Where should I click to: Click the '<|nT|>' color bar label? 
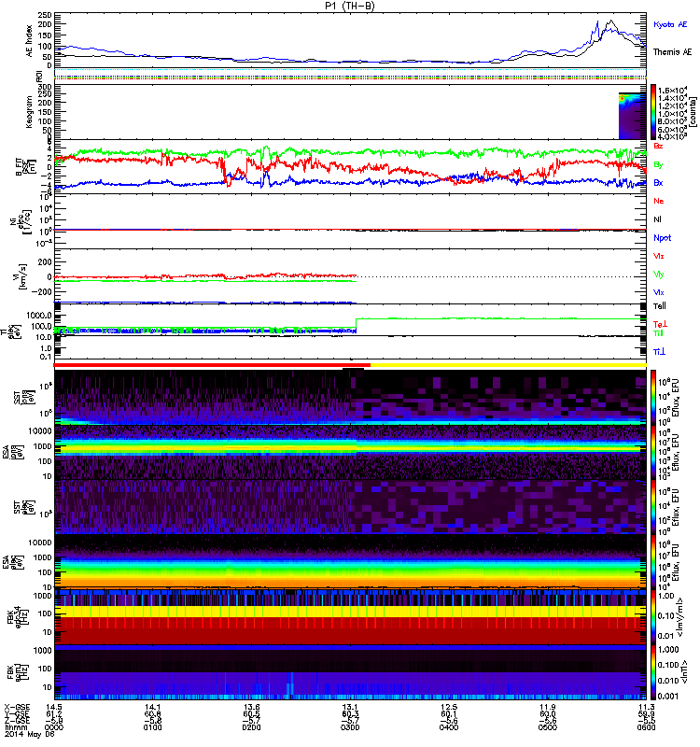685,671
